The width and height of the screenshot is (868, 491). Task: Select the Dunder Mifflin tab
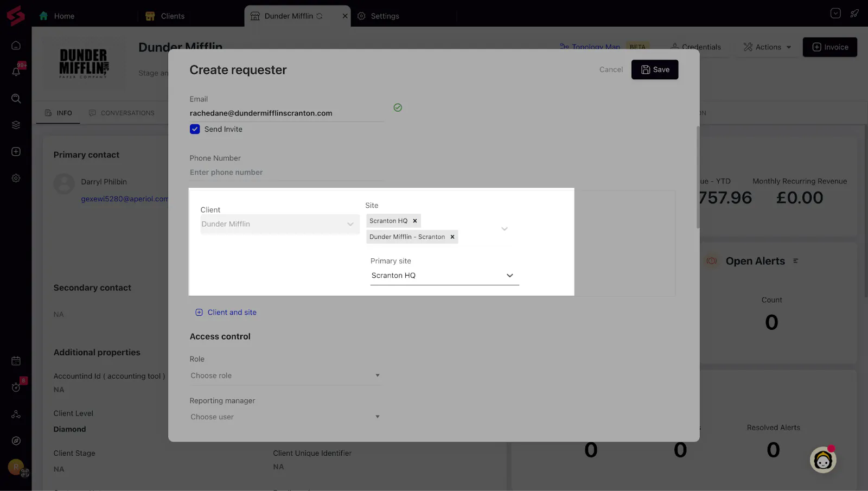click(x=289, y=16)
